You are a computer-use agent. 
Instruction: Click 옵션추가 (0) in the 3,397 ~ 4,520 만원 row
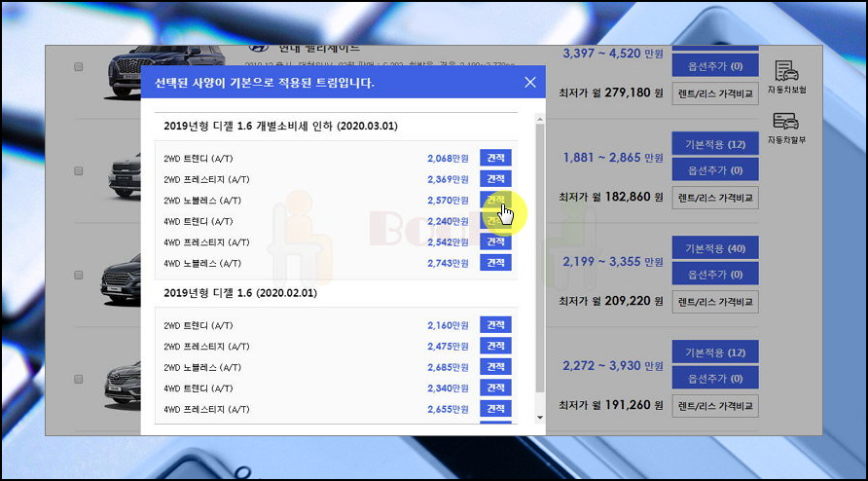tap(715, 65)
